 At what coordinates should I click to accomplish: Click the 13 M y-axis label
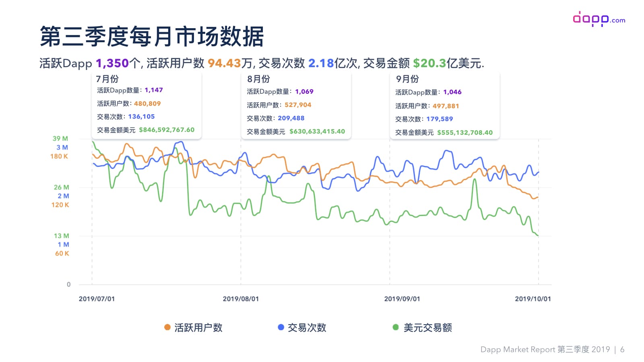coord(62,236)
